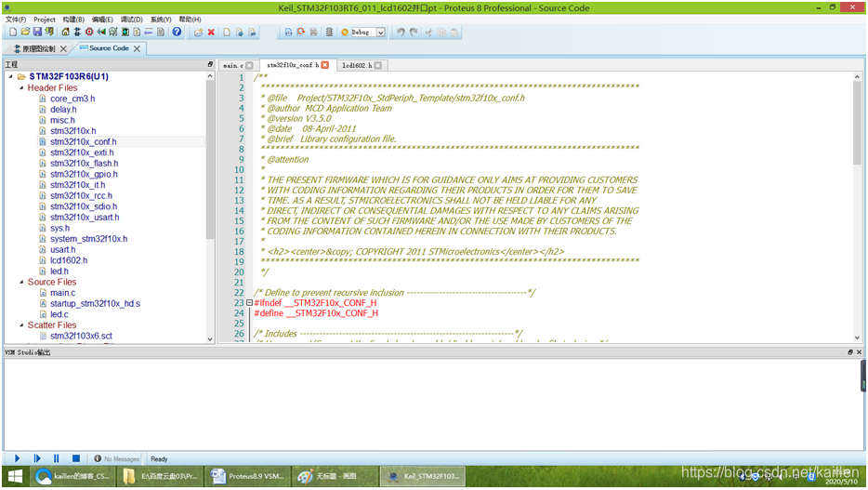The height and width of the screenshot is (490, 868).
Task: Open the 构建(B) menu
Action: (73, 20)
